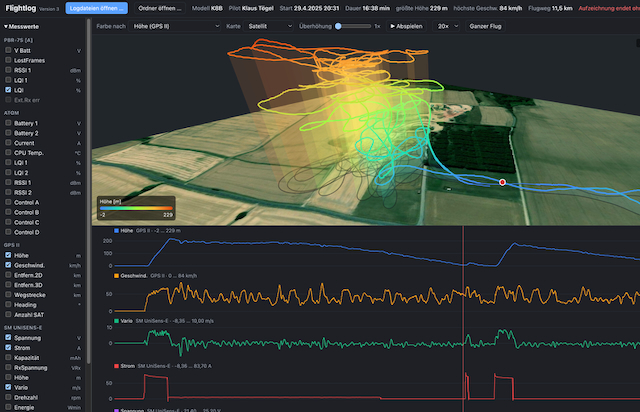Viewport: 640px width, 412px height.
Task: Click the Modell K8B text
Action: (207, 8)
